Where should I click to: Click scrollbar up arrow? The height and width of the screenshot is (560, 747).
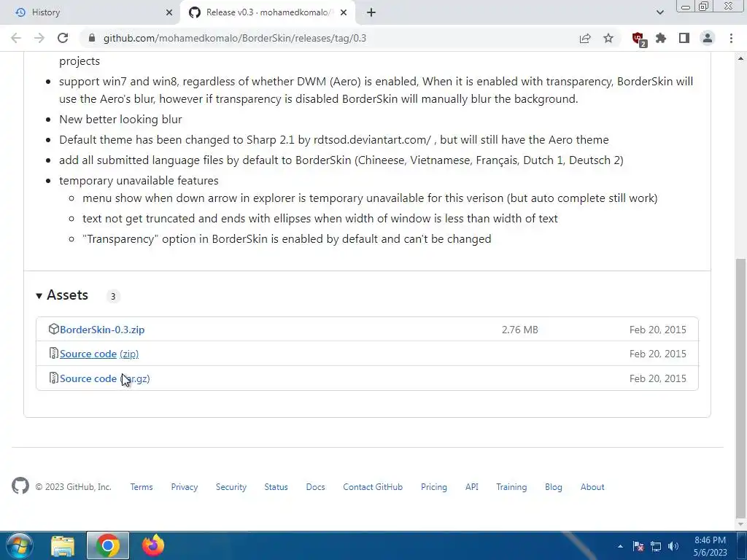click(740, 58)
